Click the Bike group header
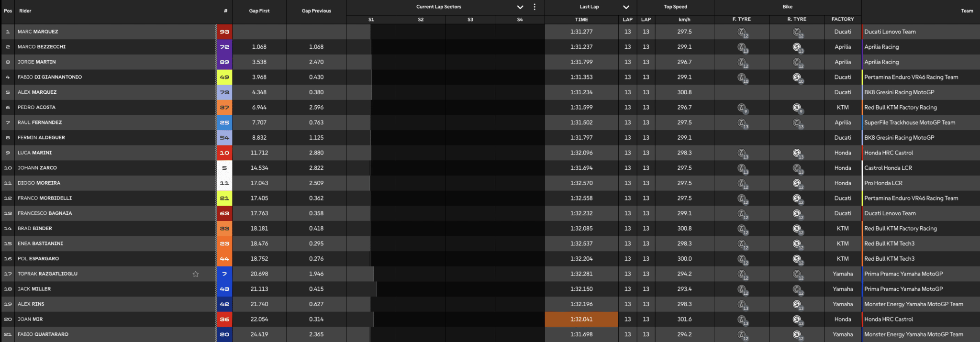This screenshot has width=980, height=342. click(788, 7)
